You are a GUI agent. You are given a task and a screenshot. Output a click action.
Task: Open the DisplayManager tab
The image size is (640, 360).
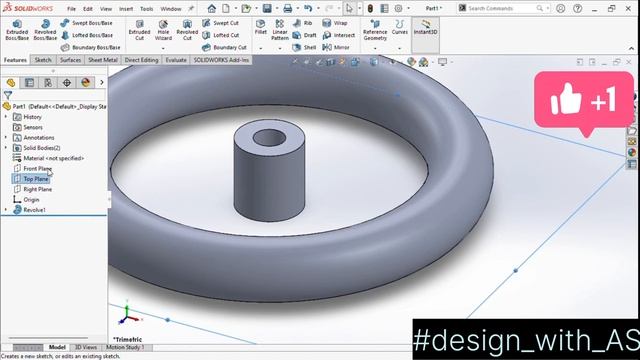86,82
